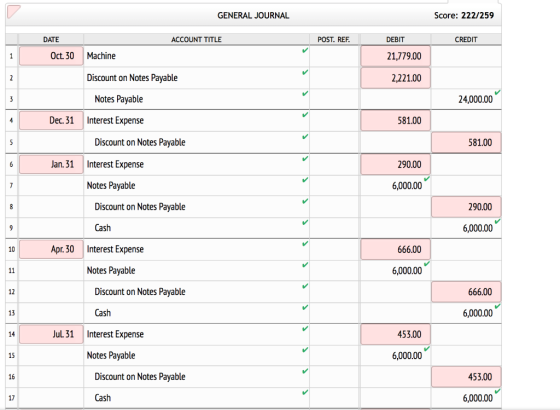Viewport: 560px width, 410px height.
Task: Click the ACCOUNT TITLE column header
Action: pos(196,39)
